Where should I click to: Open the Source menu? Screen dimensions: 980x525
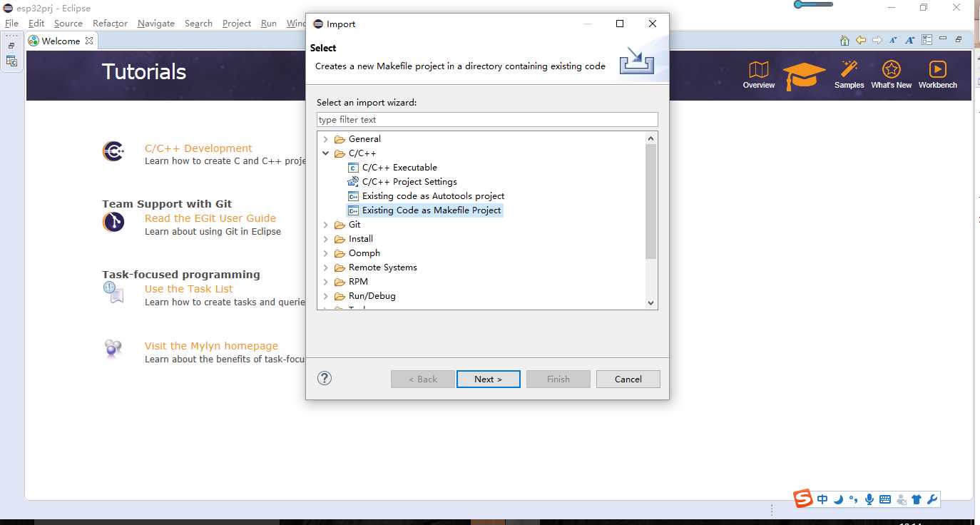point(68,23)
